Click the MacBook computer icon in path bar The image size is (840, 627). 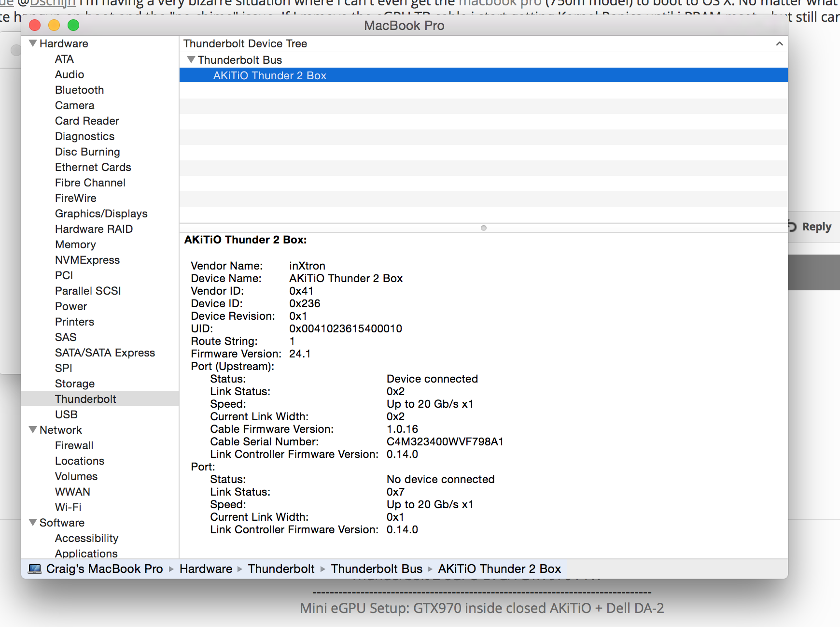point(35,569)
